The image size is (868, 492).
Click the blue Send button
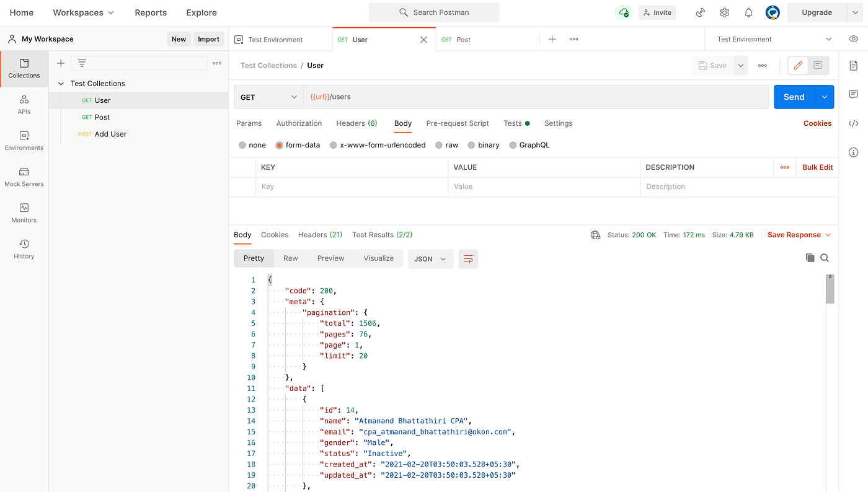(x=794, y=97)
